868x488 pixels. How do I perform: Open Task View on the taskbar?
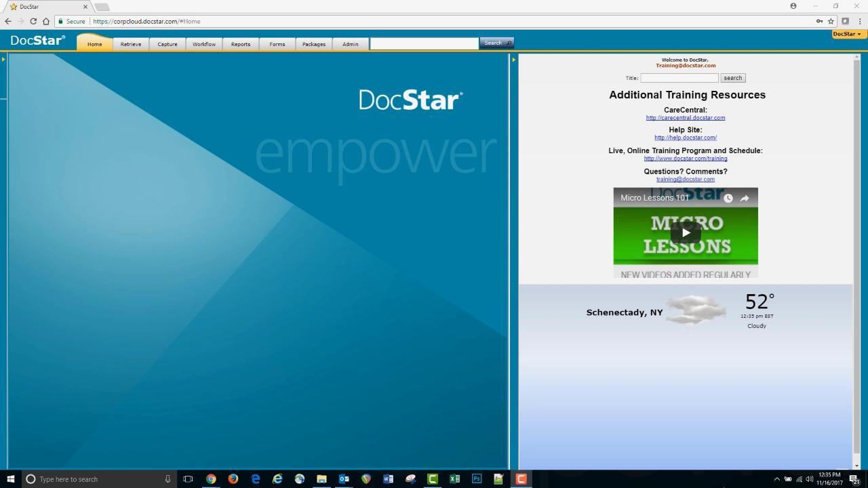188,479
